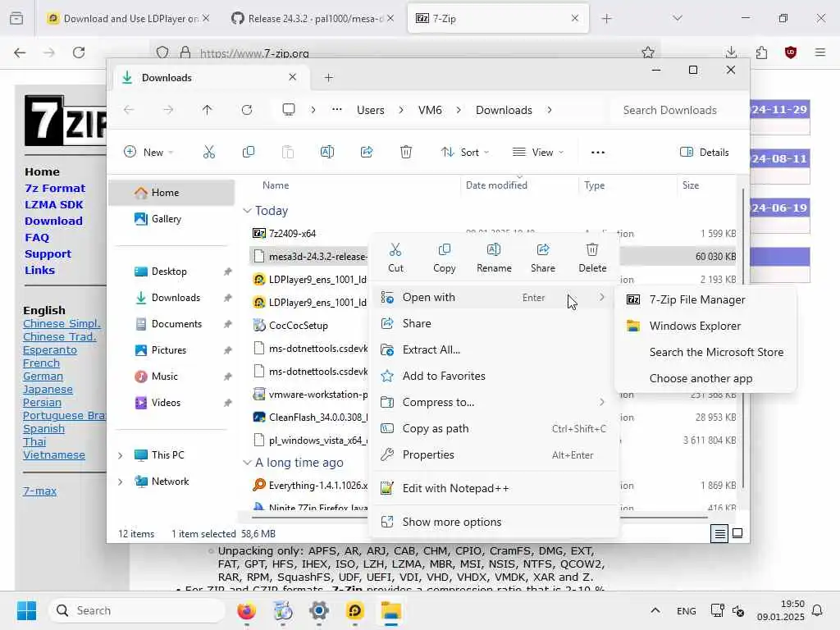Select Edit with Notepad++
The height and width of the screenshot is (630, 840).
click(493, 488)
